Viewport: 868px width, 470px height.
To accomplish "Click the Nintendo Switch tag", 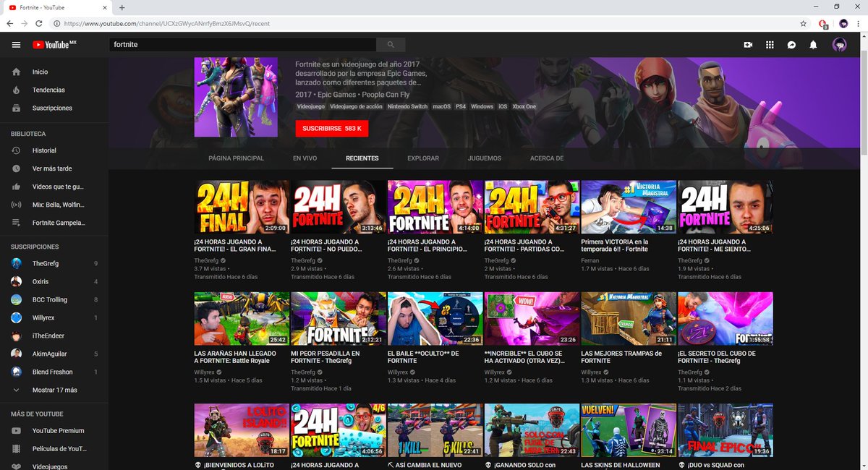I will click(407, 106).
